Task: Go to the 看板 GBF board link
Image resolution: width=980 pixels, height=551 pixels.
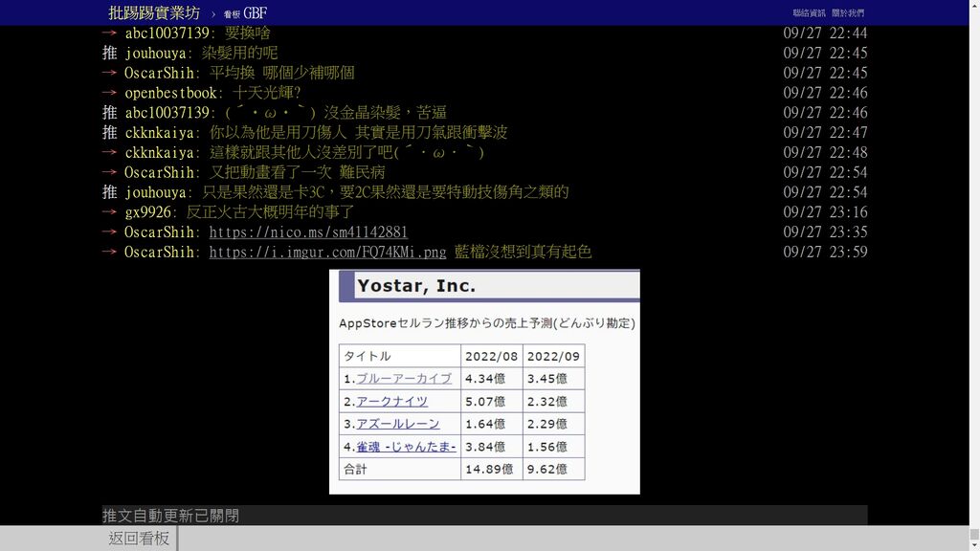Action: click(246, 13)
